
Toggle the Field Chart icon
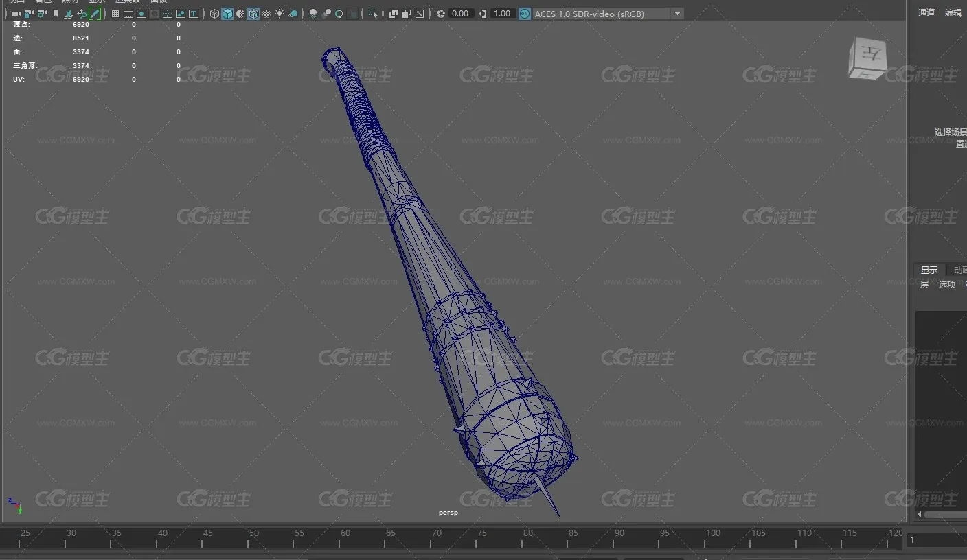168,14
